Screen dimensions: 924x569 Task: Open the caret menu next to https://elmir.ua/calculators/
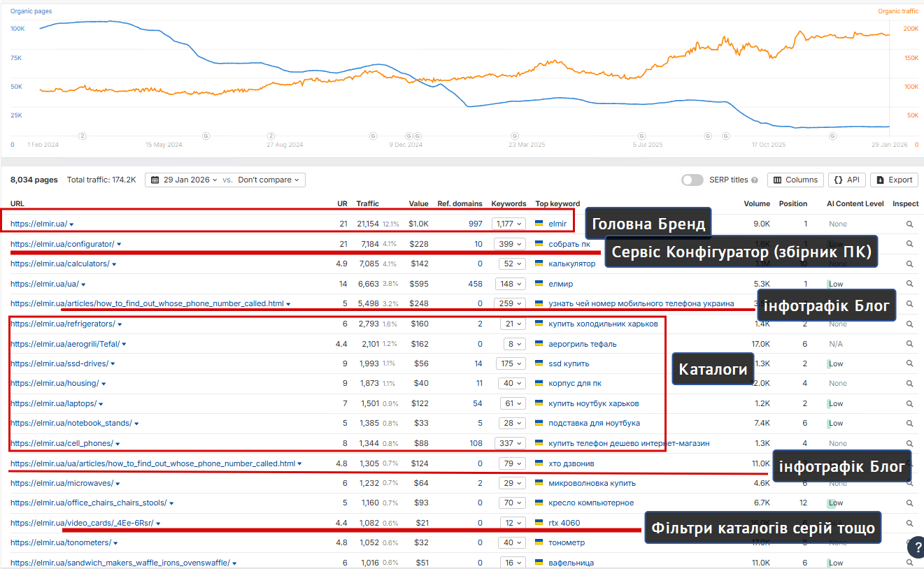(x=114, y=264)
